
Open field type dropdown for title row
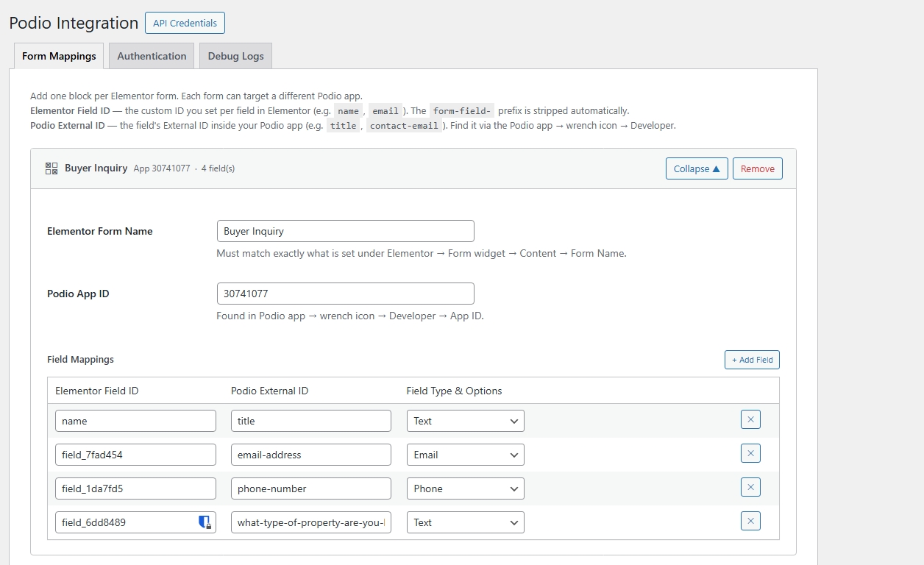(466, 421)
